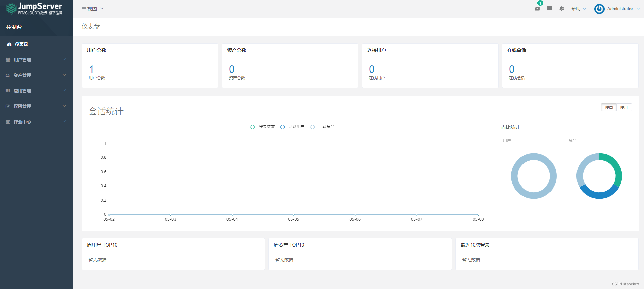This screenshot has width=644, height=289.
Task: Open 权限管理 menu item
Action: [36, 106]
